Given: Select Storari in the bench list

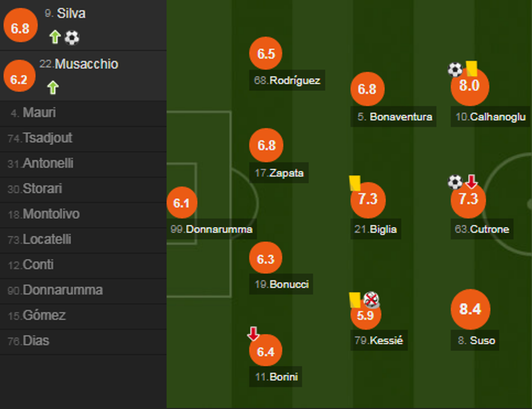Looking at the screenshot, I should (x=42, y=189).
